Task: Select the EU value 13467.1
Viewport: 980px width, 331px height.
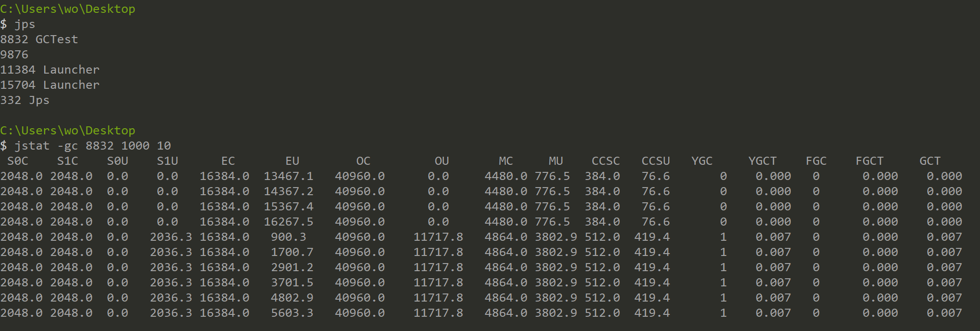Action: pos(288,176)
